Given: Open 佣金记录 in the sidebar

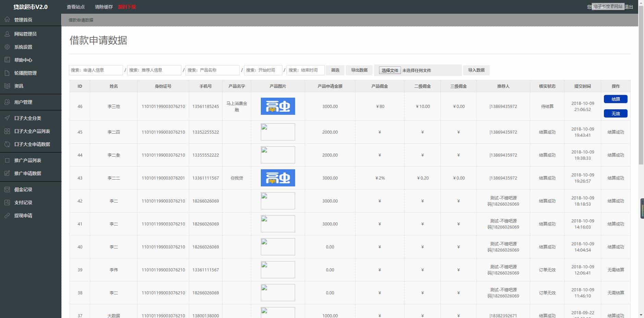Looking at the screenshot, I should point(23,189).
